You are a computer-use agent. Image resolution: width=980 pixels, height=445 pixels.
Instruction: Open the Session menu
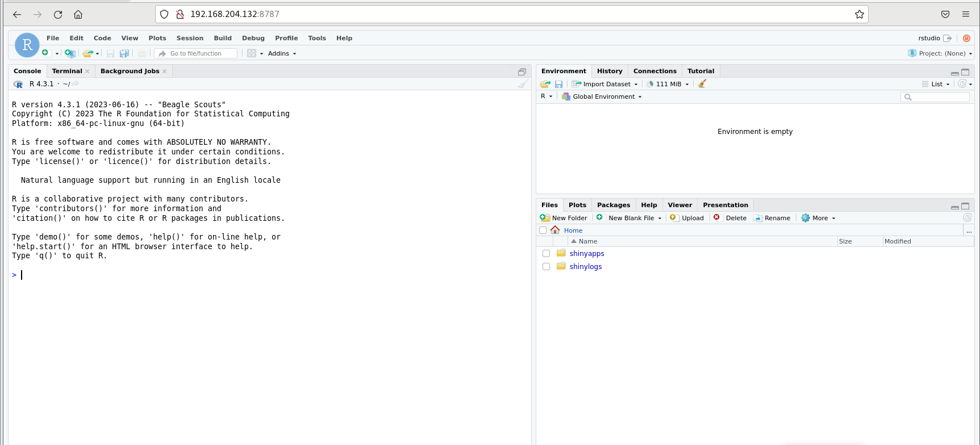pyautogui.click(x=190, y=38)
